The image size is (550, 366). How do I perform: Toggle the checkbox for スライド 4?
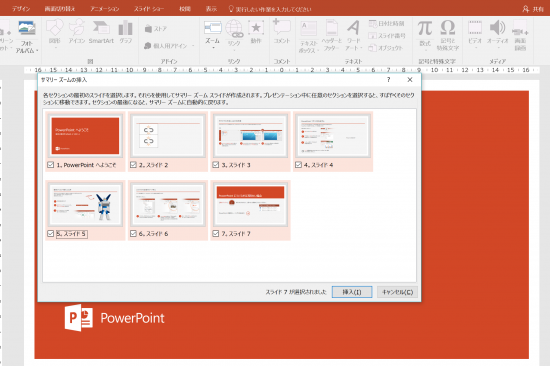pyautogui.click(x=299, y=165)
